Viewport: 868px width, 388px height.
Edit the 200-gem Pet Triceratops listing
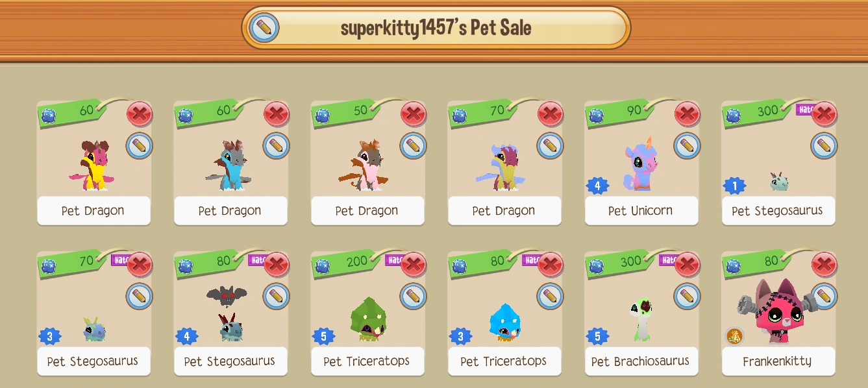(x=414, y=296)
